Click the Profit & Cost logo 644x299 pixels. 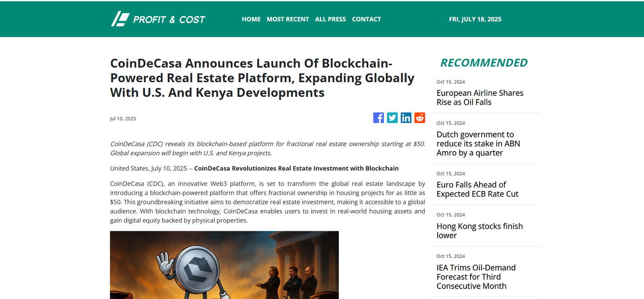coord(158,19)
